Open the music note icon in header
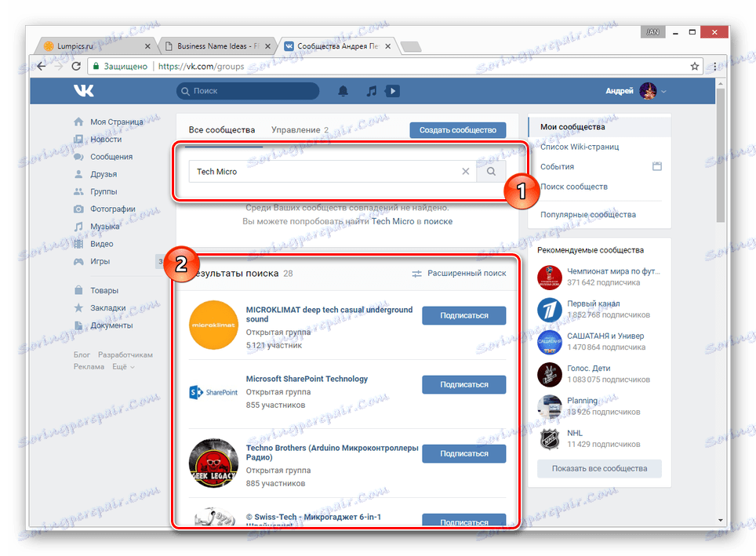The image size is (756, 556). click(371, 91)
